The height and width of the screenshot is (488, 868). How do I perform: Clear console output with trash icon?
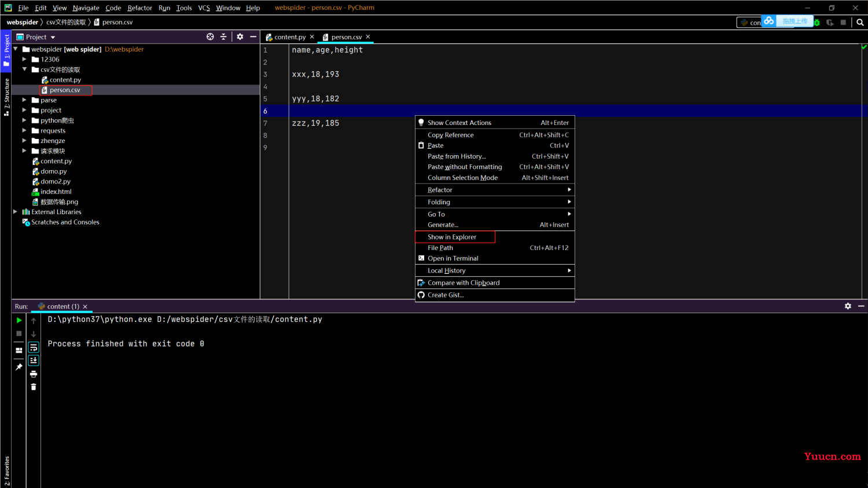click(34, 387)
